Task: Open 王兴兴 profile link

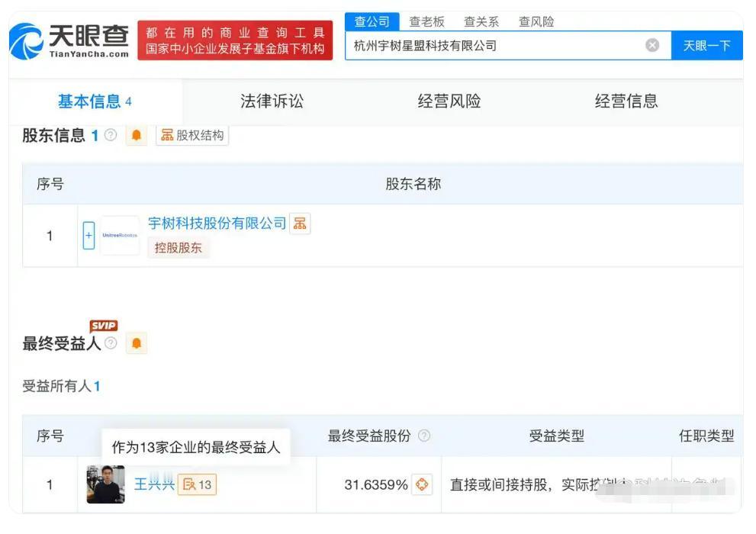Action: (154, 484)
